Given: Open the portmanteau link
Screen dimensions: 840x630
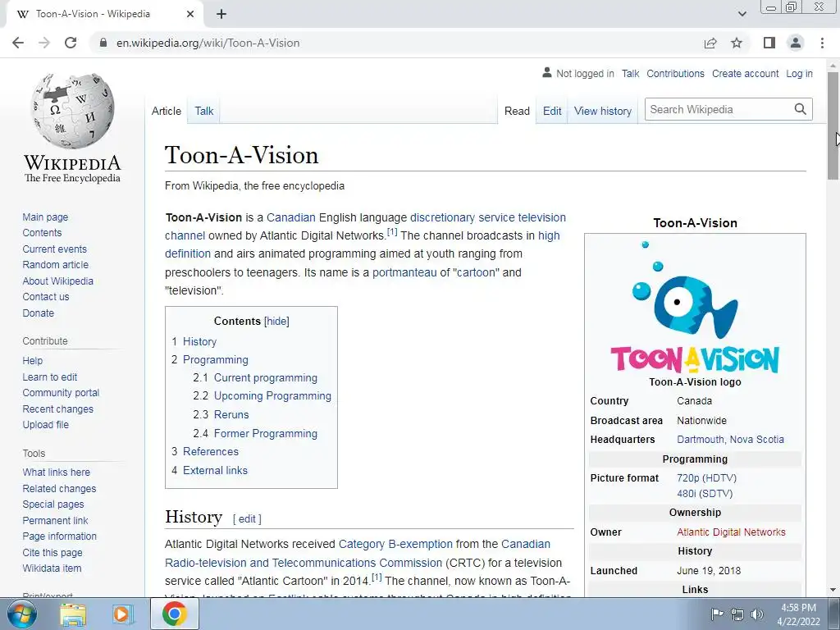Looking at the screenshot, I should pyautogui.click(x=404, y=272).
